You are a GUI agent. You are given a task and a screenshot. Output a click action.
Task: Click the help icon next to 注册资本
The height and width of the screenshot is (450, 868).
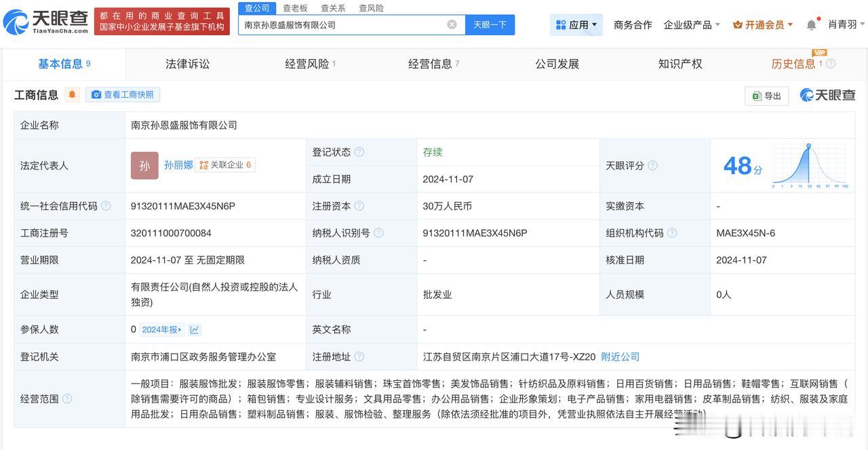coord(359,206)
